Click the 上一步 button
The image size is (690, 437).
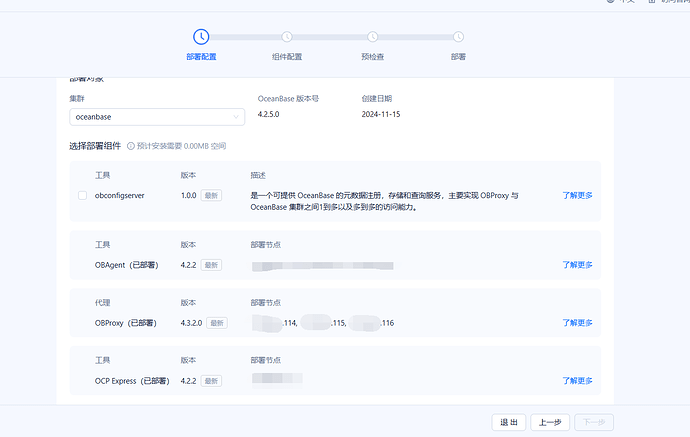click(x=550, y=422)
